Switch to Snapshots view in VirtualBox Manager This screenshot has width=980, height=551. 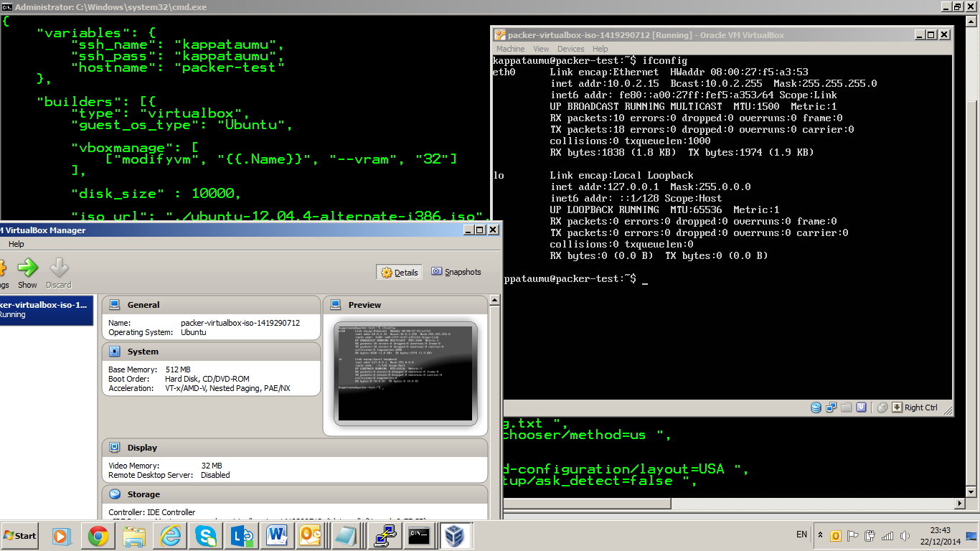[456, 272]
